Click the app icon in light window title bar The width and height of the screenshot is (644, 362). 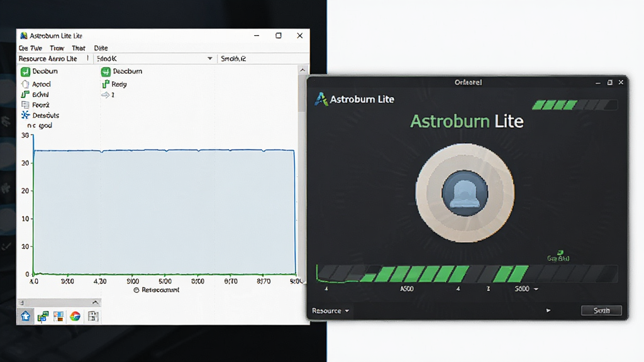point(24,36)
